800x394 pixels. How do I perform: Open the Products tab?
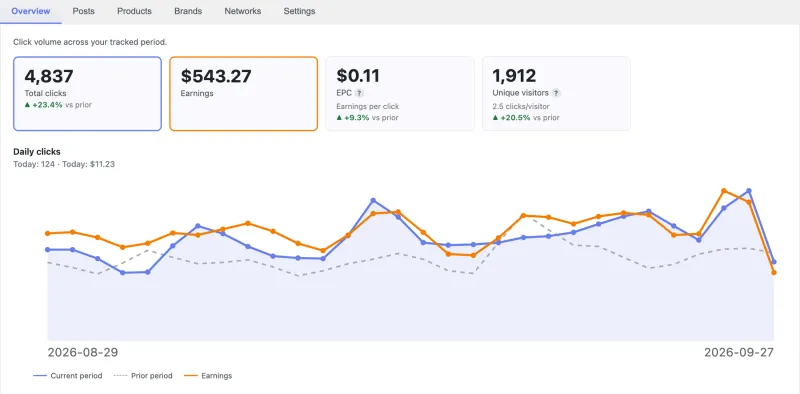click(x=134, y=11)
